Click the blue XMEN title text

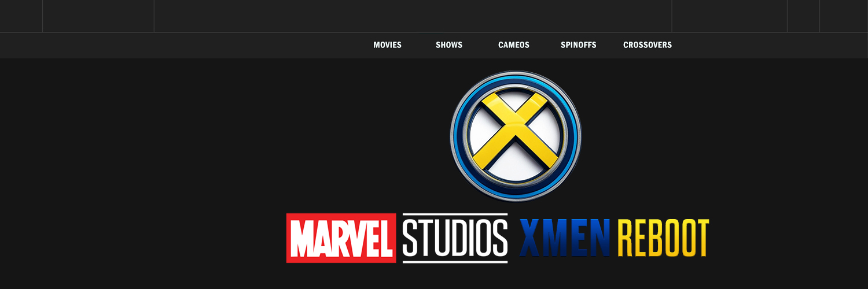point(565,238)
